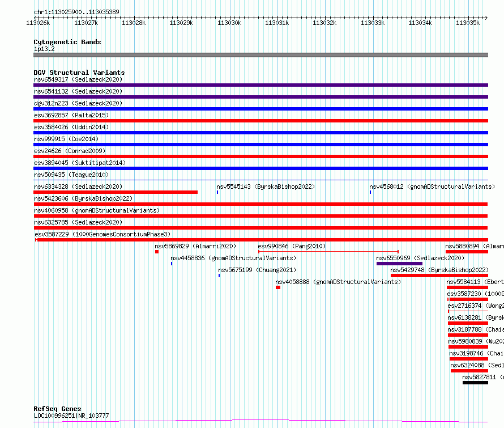Select the red nsv4058888 variant block
The image size is (504, 428).
click(278, 287)
